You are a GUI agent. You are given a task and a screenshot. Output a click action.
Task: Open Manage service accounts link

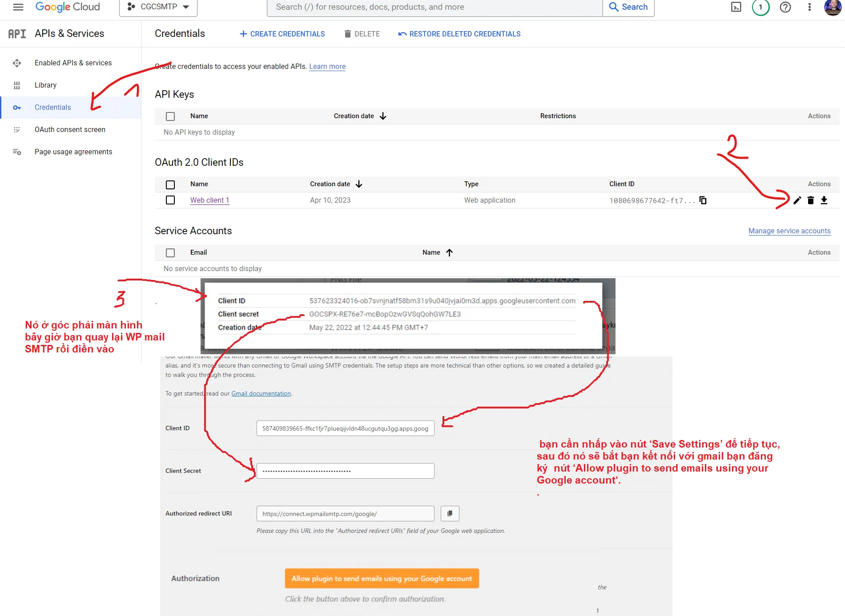(x=789, y=231)
